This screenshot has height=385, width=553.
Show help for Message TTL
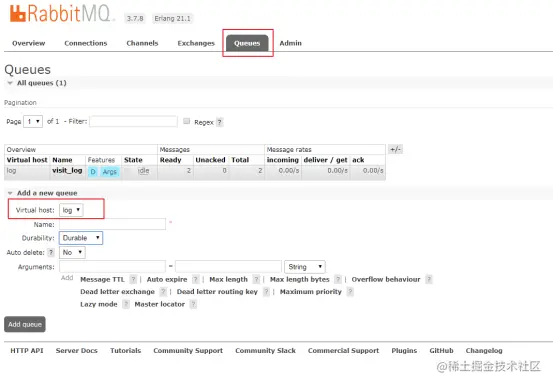(133, 280)
